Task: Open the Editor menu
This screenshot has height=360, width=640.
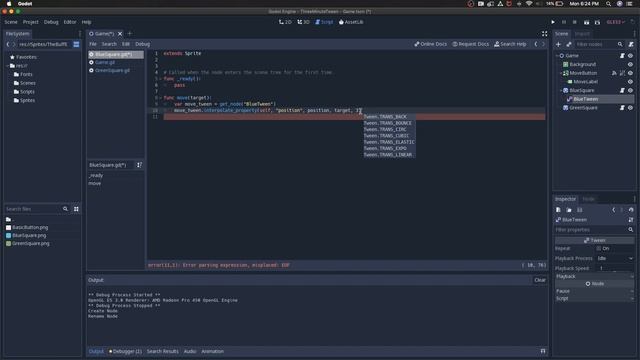Action: [x=70, y=22]
